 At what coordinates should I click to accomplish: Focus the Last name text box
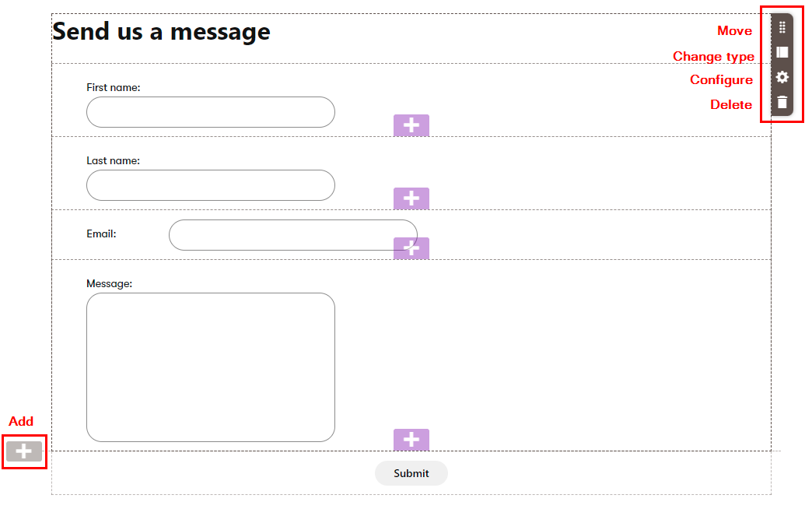pos(210,185)
